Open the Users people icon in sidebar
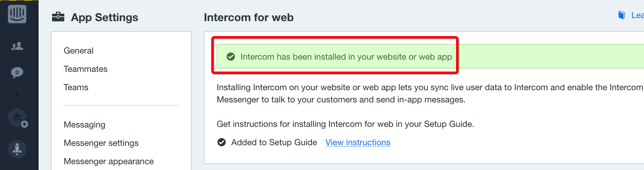 (x=17, y=46)
